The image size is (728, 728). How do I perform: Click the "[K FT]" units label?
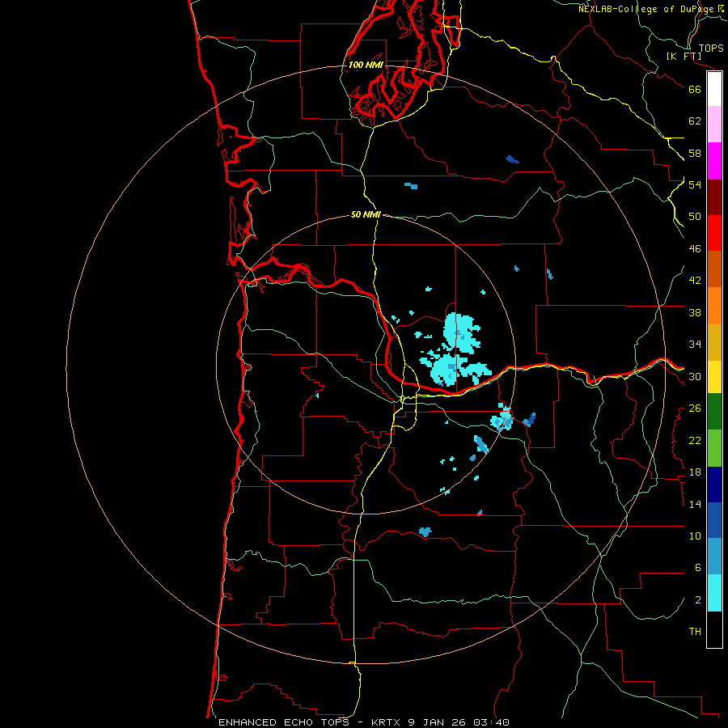click(x=684, y=57)
